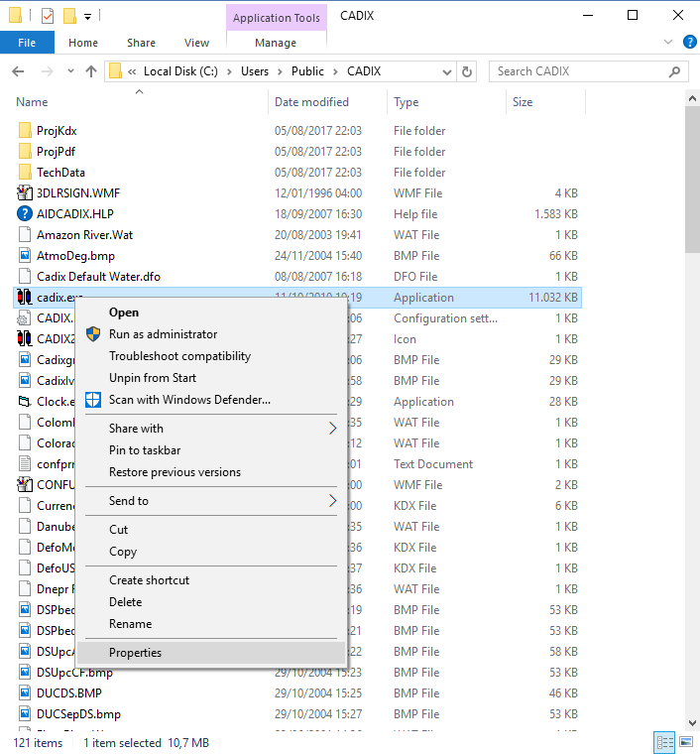Image resolution: width=700 pixels, height=754 pixels.
Task: Open Customize Quick Access Toolbar dropdown
Action: pyautogui.click(x=88, y=17)
